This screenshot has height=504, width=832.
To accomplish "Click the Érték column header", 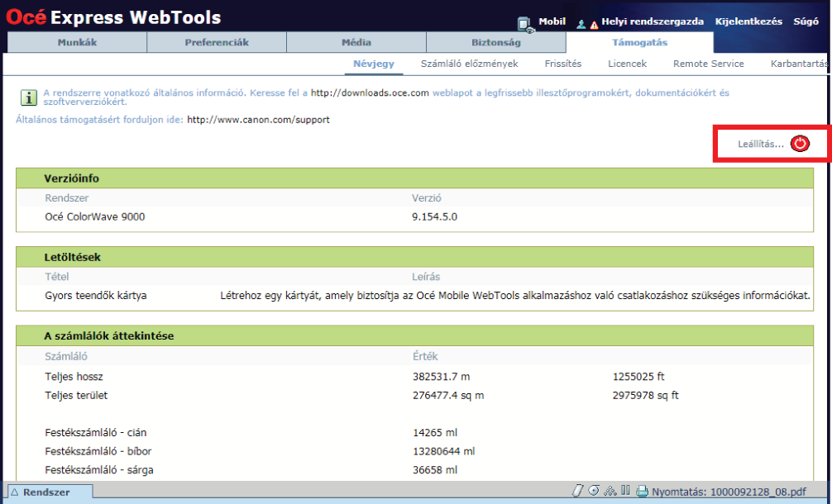I will pos(426,357).
